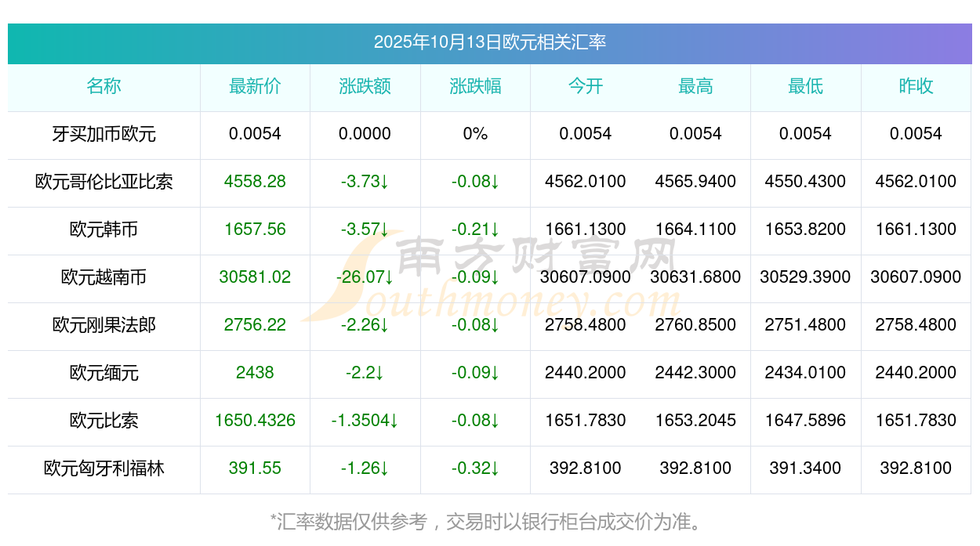980x546 pixels.
Task: Click the 欧元刚果法郎 row name
Action: pos(103,325)
